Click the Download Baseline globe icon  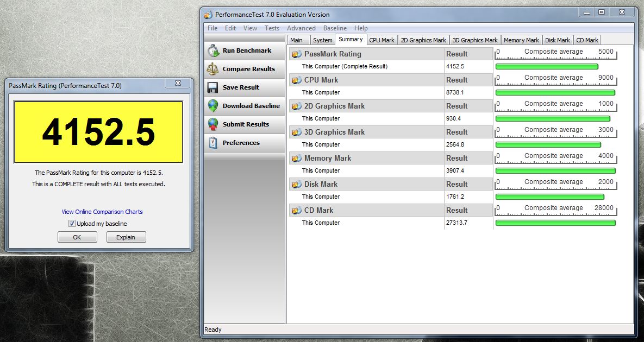[212, 106]
